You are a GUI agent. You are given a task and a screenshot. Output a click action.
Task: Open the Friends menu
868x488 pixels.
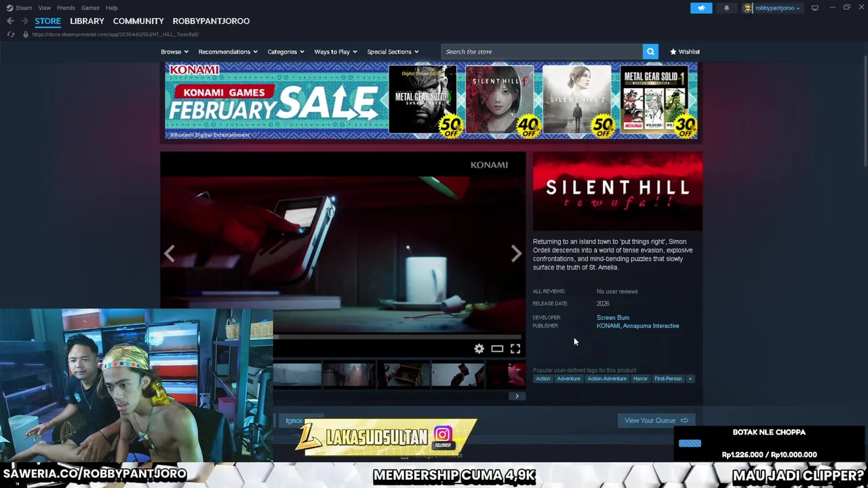click(x=66, y=7)
